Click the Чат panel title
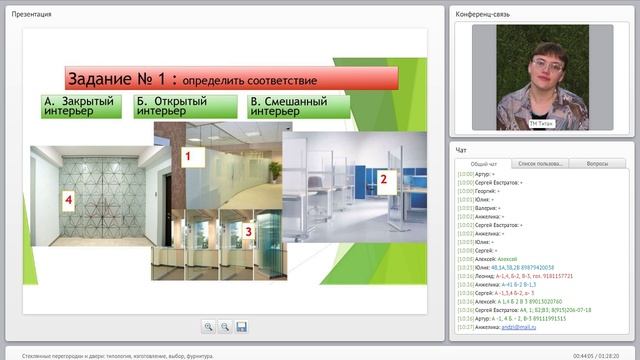 (x=461, y=150)
